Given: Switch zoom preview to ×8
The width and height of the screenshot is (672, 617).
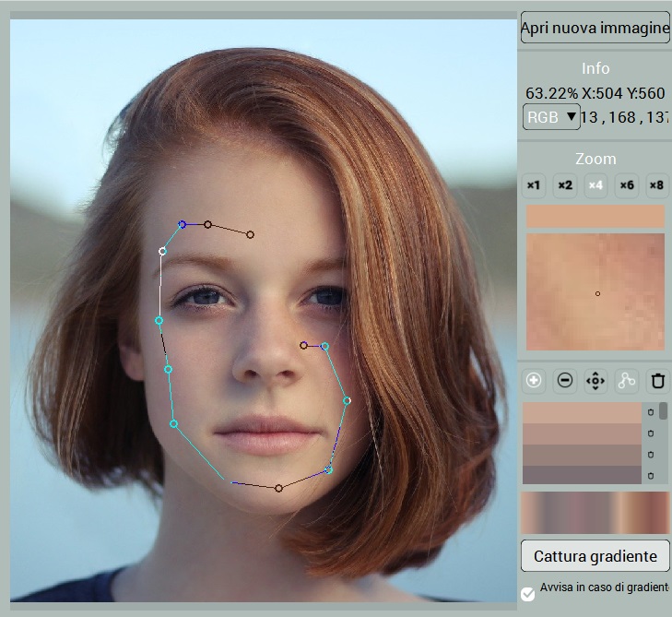Looking at the screenshot, I should (x=657, y=185).
